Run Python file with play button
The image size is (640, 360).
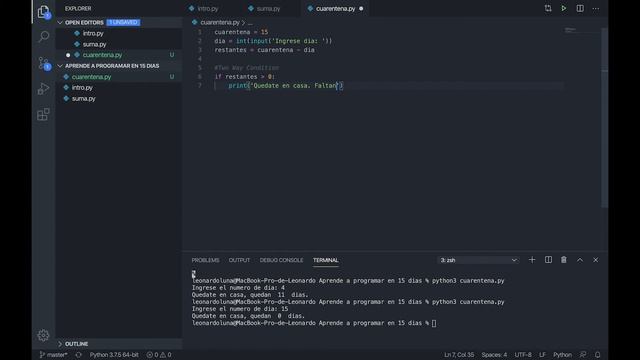[564, 8]
